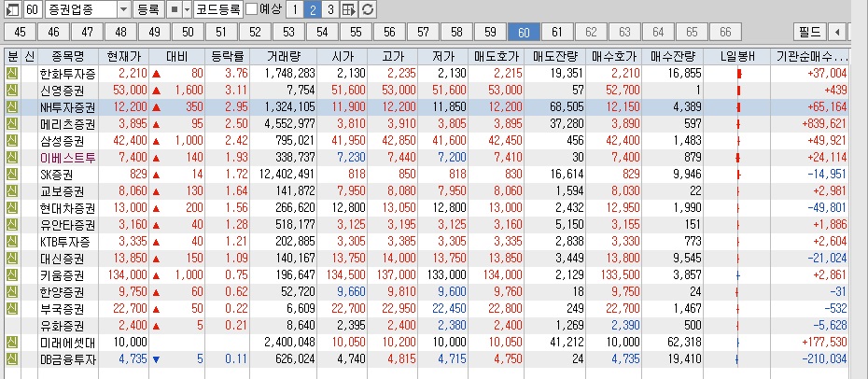Select the 메리츠증권 stock name
Image resolution: width=868 pixels, height=379 pixels.
pyautogui.click(x=67, y=124)
